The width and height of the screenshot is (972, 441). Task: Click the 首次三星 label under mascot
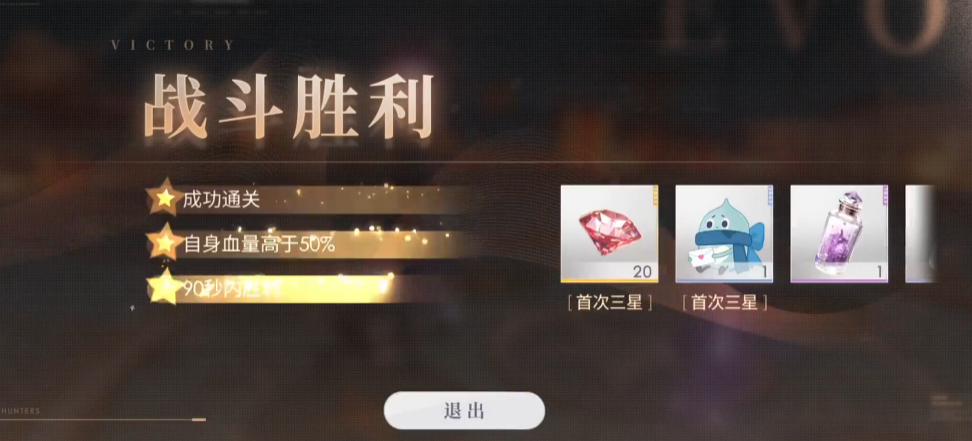click(724, 303)
